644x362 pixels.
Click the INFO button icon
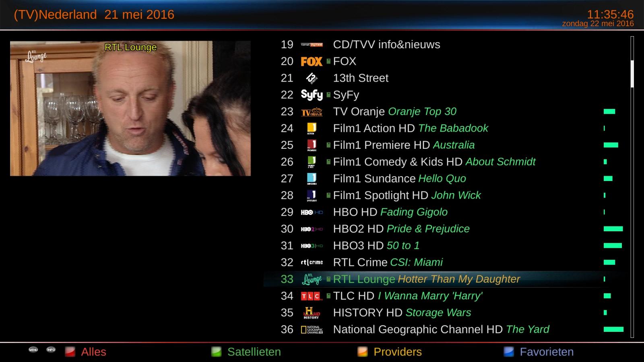pyautogui.click(x=51, y=350)
